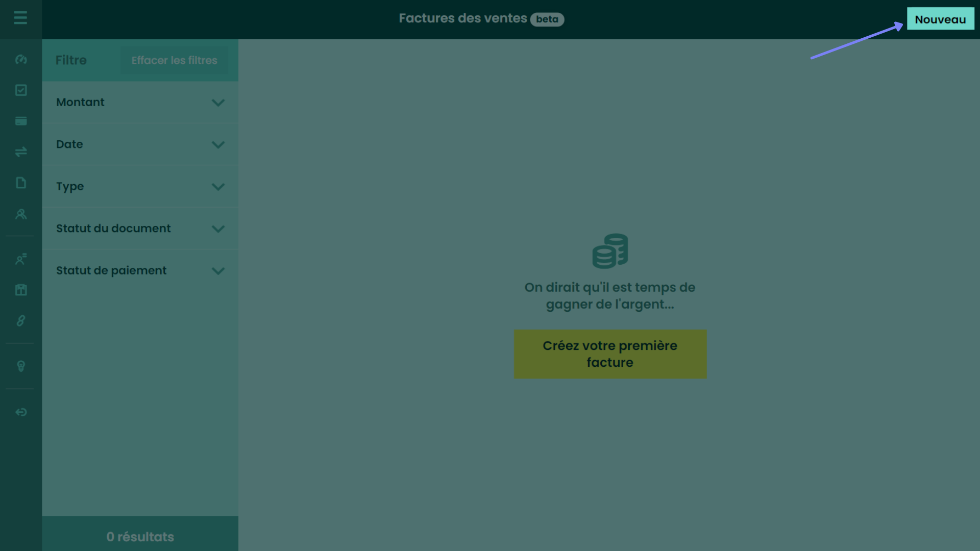Open the checkmark tasks icon in sidebar
The width and height of the screenshot is (980, 551).
point(21,90)
